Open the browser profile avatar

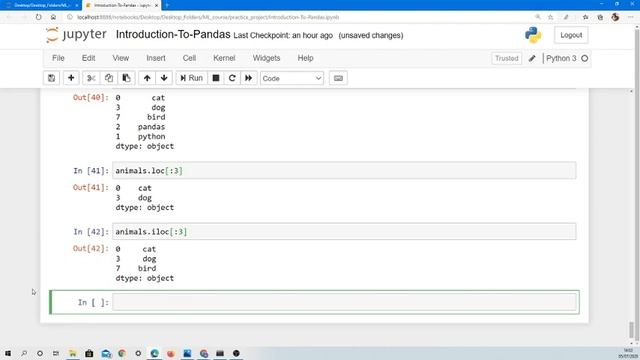tap(615, 17)
